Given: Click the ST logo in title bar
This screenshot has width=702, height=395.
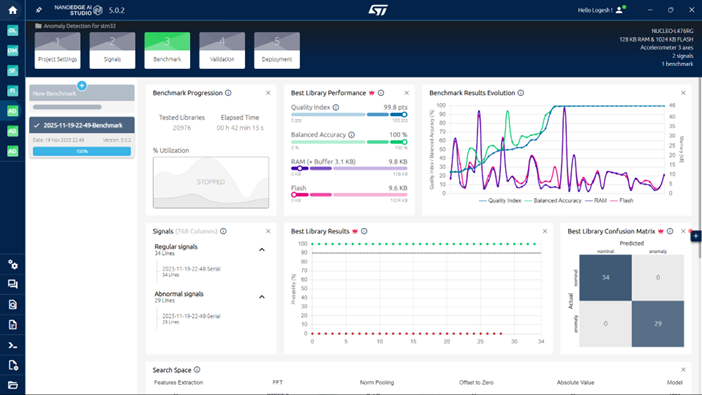Looking at the screenshot, I should (378, 10).
